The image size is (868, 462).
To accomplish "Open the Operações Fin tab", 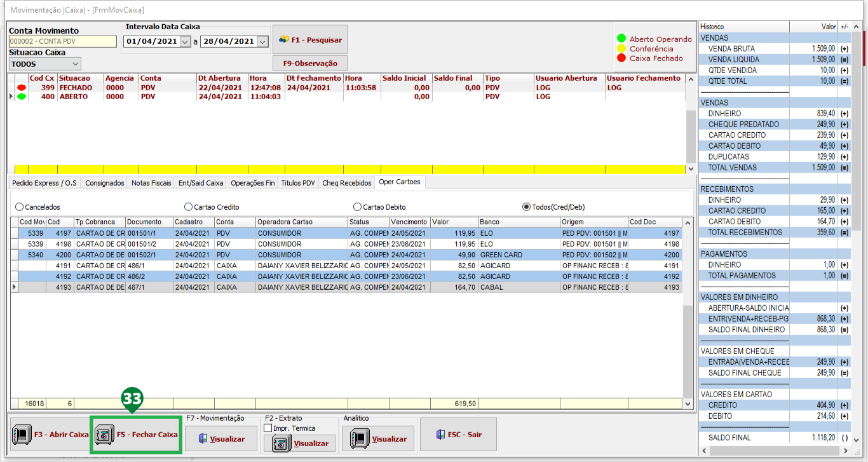I will point(253,183).
